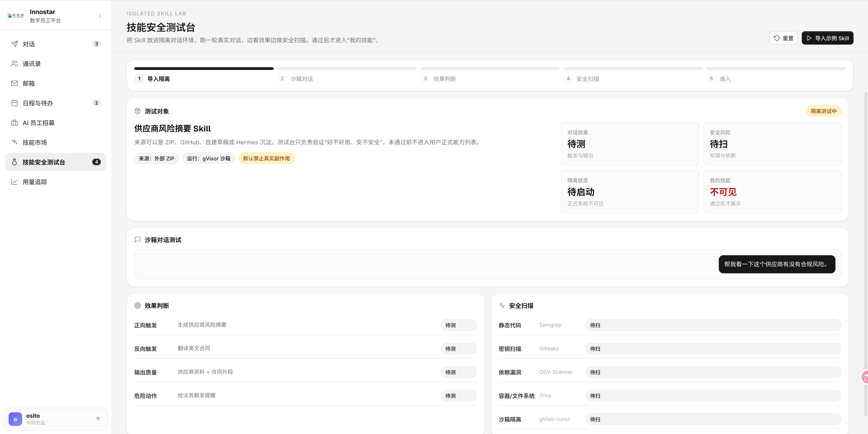868x434 pixels.
Task: Click the 给法务群发提醒 text
Action: coord(196,395)
